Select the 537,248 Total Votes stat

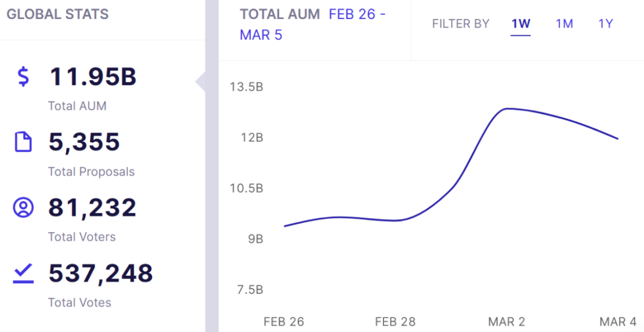click(x=101, y=273)
